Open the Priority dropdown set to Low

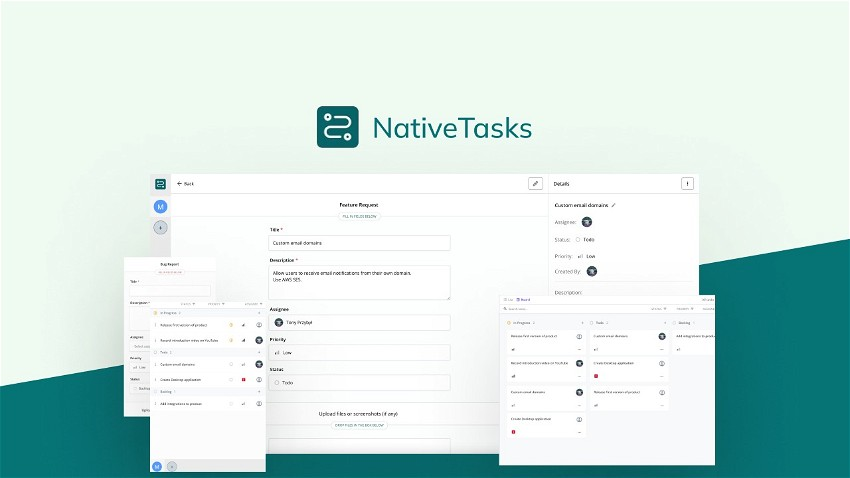[359, 352]
